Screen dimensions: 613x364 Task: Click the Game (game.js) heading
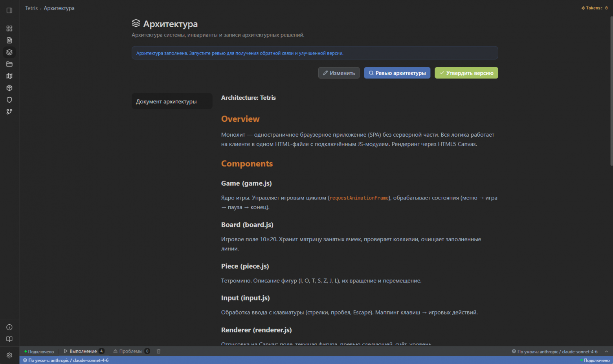click(x=246, y=183)
